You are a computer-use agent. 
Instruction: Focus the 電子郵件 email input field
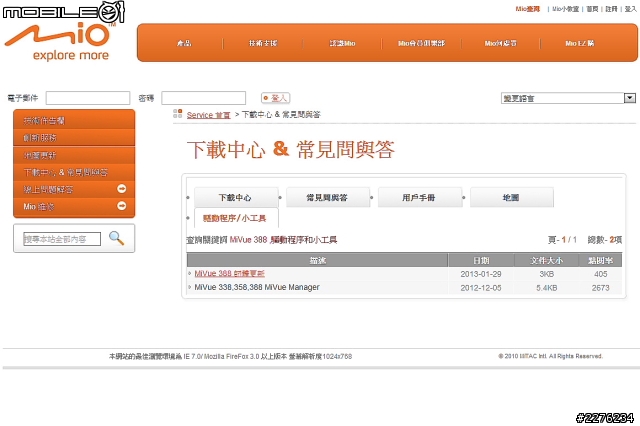pos(88,98)
